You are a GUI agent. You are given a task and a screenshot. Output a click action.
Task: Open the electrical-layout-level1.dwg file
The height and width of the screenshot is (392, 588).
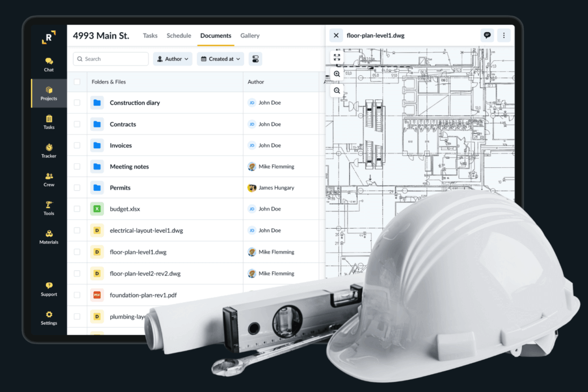(146, 230)
